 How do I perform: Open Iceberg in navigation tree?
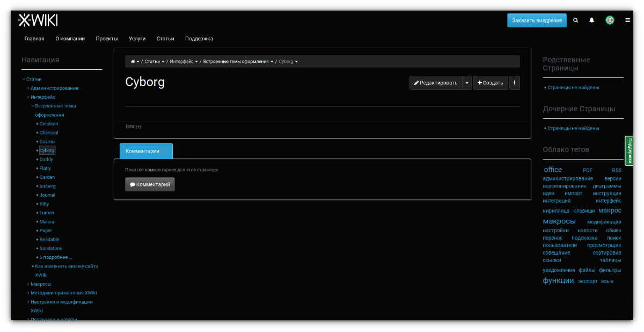pos(48,186)
